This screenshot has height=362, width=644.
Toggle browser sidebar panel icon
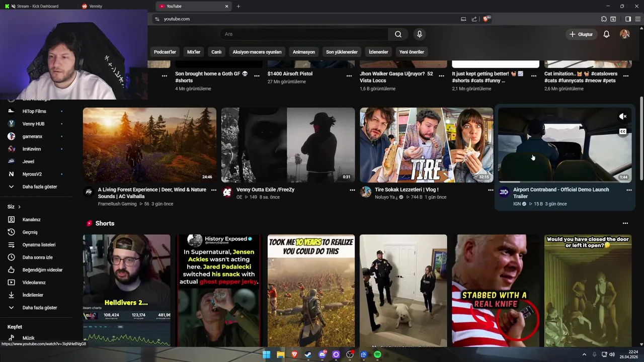(628, 19)
